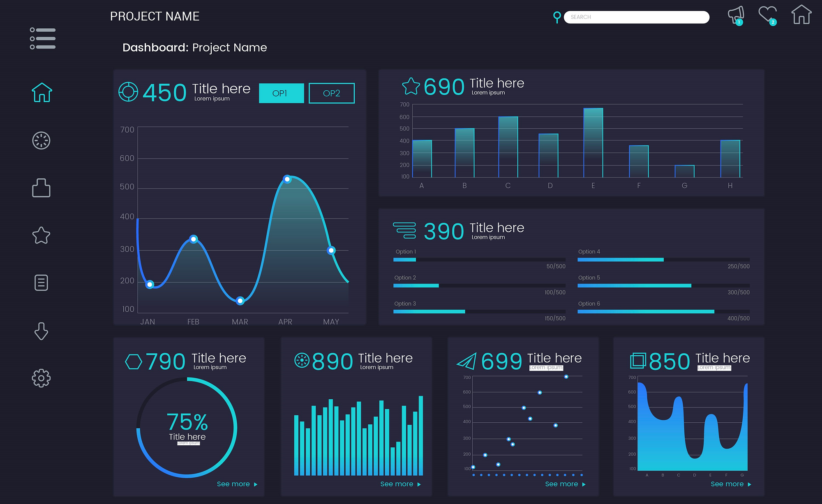The image size is (822, 504).
Task: Open the settings gear icon in the sidebar
Action: [x=41, y=378]
